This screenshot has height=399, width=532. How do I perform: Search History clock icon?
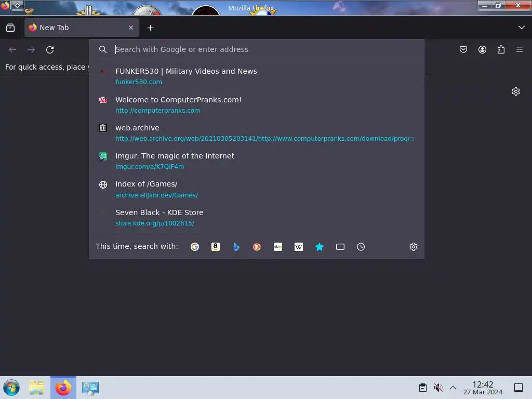(361, 247)
